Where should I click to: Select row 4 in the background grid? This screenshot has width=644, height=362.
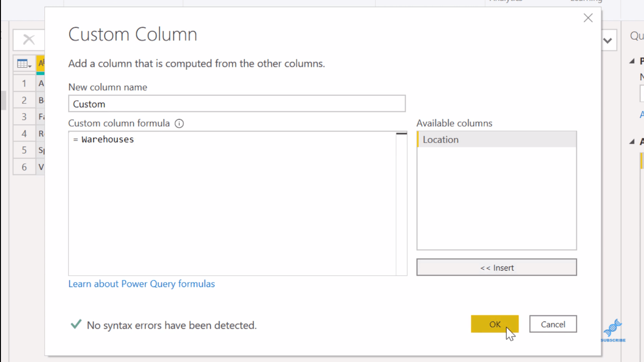(x=24, y=133)
